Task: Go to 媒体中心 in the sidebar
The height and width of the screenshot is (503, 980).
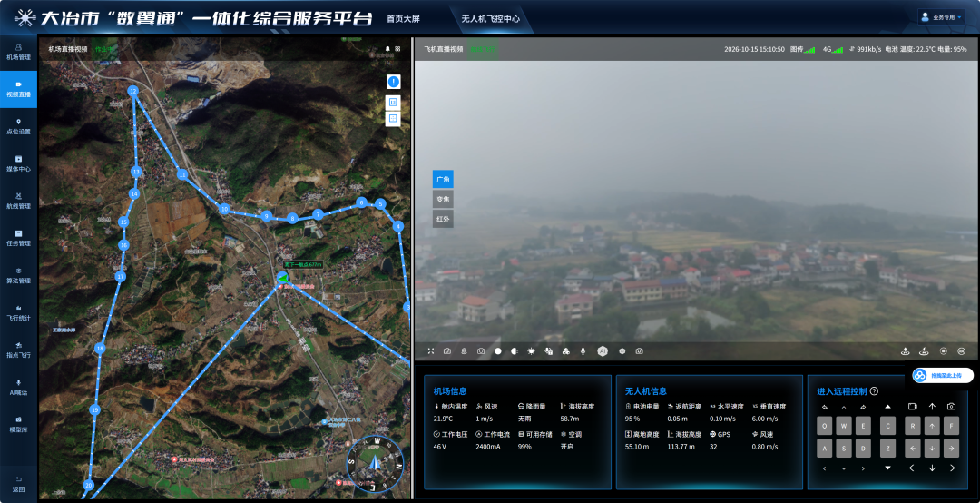Action: click(18, 164)
